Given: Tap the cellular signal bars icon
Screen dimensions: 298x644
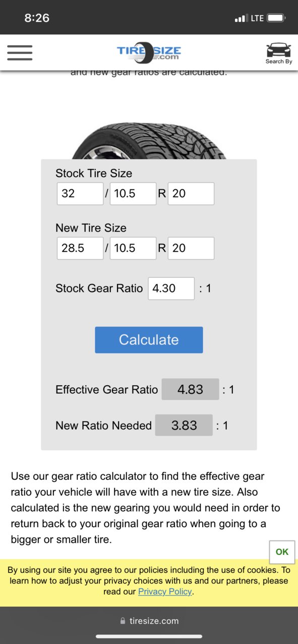Looking at the screenshot, I should [x=240, y=19].
